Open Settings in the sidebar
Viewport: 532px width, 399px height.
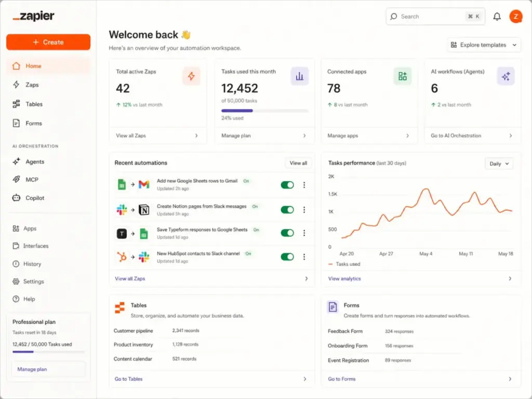click(48, 281)
